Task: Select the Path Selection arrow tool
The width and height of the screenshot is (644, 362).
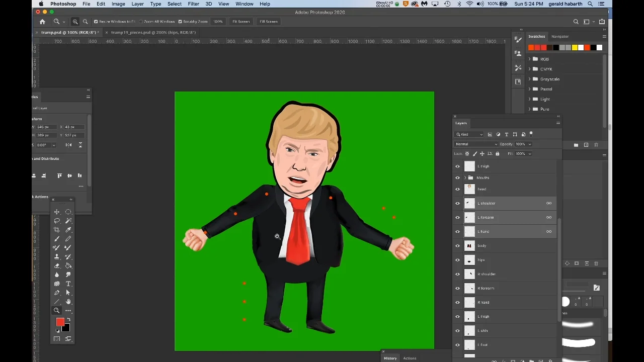Action: pos(68,293)
